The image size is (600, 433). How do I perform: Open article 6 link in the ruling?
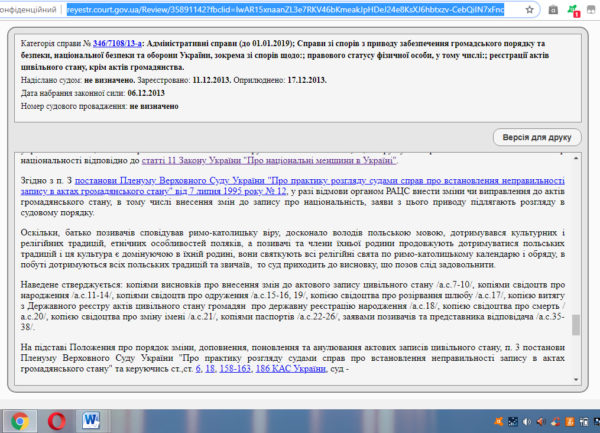[x=198, y=369]
